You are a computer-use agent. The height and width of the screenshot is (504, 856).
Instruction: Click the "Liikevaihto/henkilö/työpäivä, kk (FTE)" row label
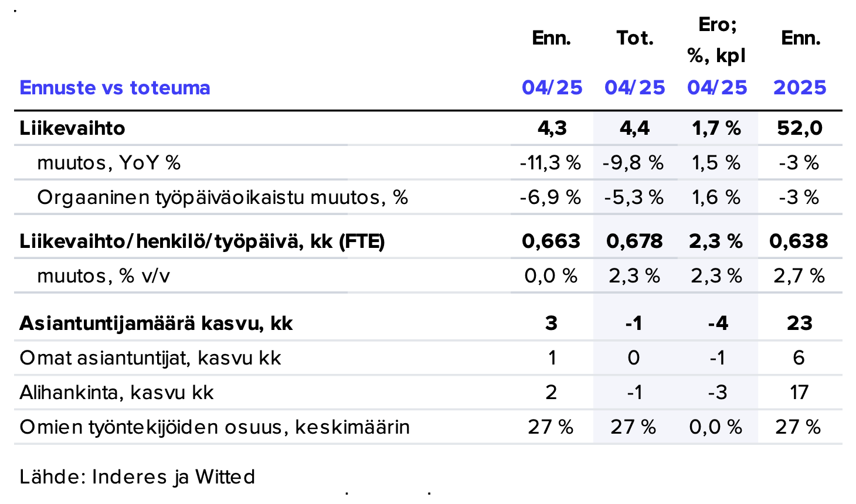pyautogui.click(x=202, y=241)
